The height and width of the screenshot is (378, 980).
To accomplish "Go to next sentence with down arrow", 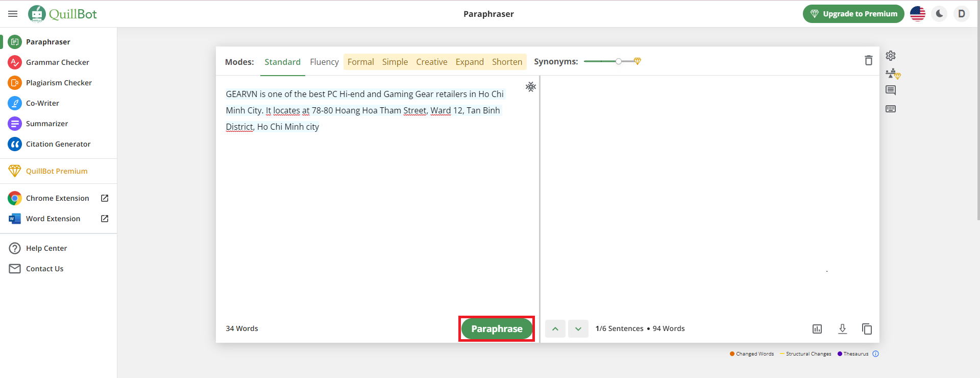I will click(578, 329).
